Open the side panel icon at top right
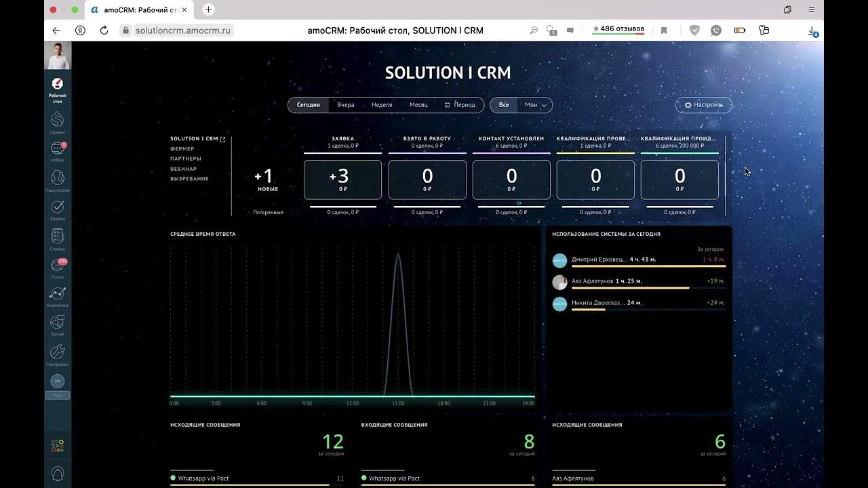The image size is (868, 488). click(x=787, y=9)
